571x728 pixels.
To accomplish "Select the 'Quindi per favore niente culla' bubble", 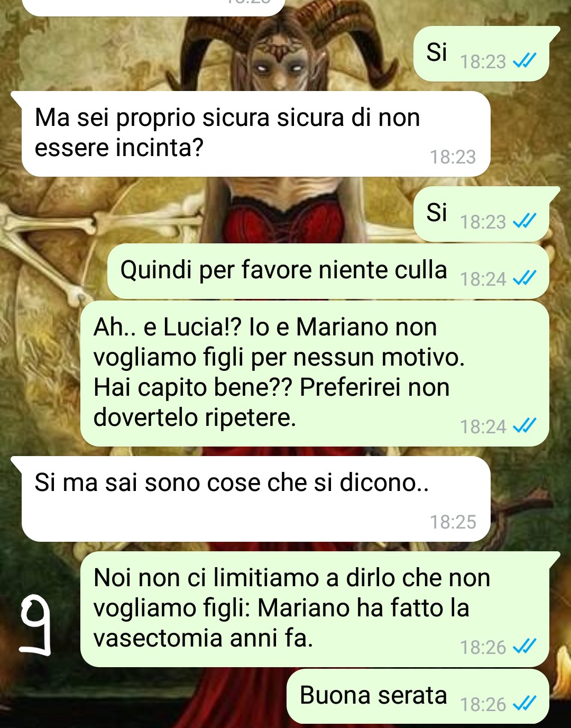I will pos(328,271).
